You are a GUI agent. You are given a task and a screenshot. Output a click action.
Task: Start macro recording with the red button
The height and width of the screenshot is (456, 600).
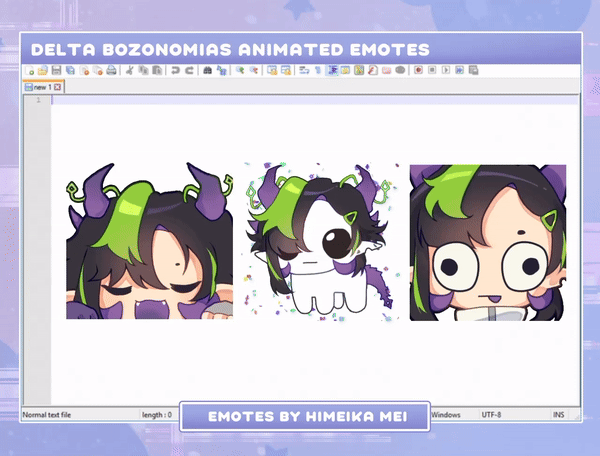(418, 71)
